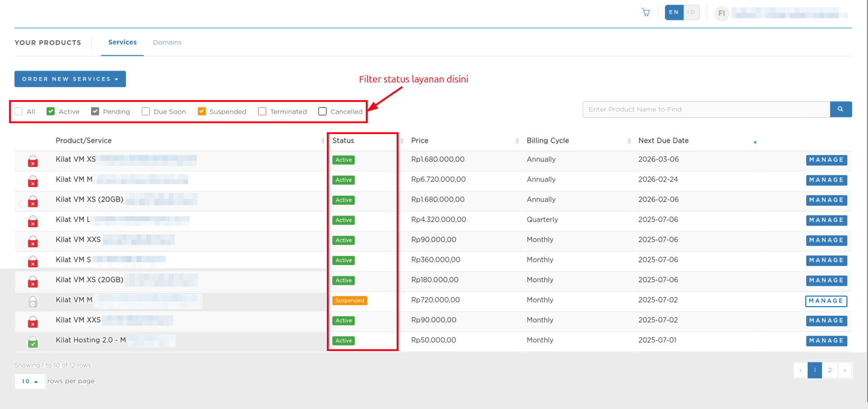Go to page 2 of results
Image resolution: width=868 pixels, height=409 pixels.
coord(829,370)
